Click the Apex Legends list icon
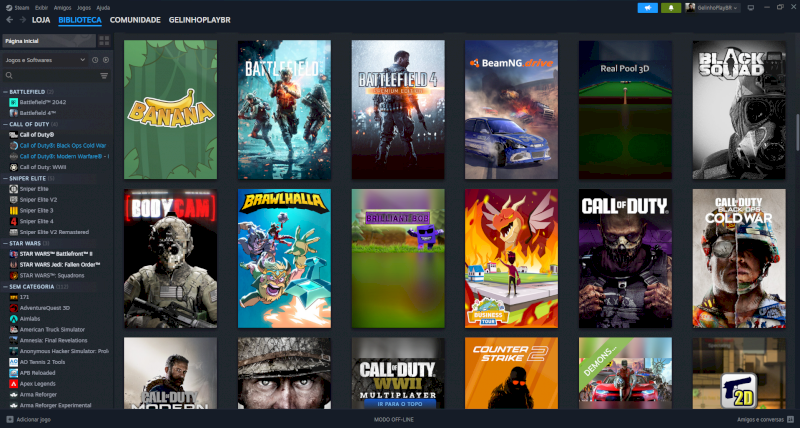 coord(14,384)
